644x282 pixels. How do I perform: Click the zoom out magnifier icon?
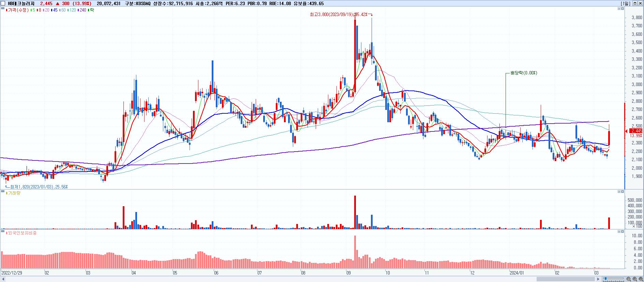coord(629,279)
